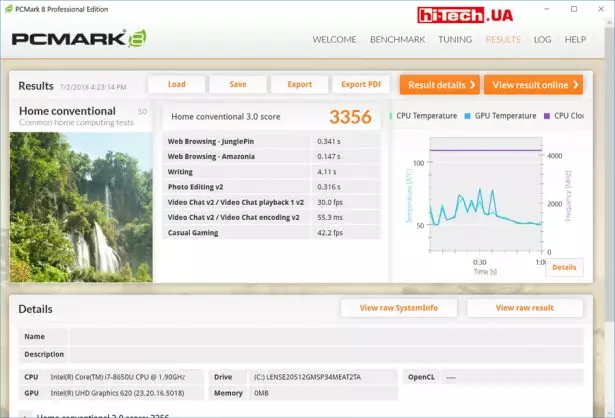This screenshot has height=418, width=615.
Task: Select the Log tab
Action: [x=542, y=40]
